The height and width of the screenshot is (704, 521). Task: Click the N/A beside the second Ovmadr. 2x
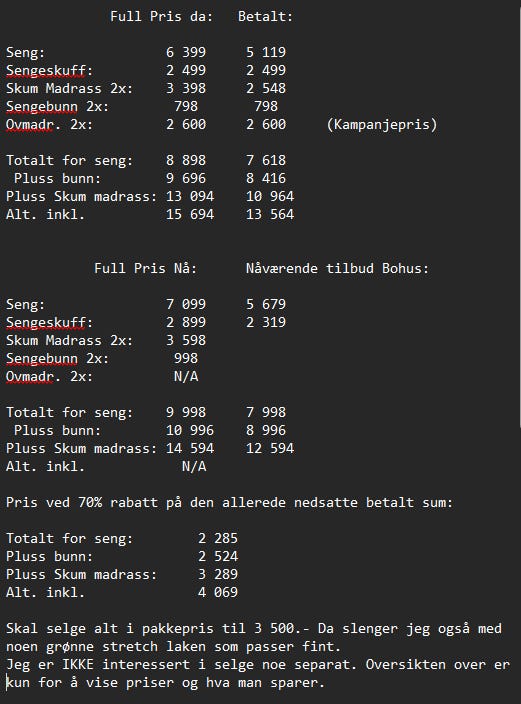186,376
